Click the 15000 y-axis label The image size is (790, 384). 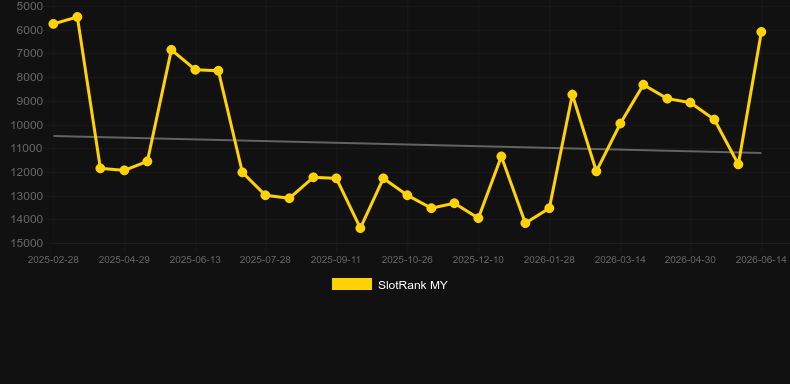pos(27,243)
